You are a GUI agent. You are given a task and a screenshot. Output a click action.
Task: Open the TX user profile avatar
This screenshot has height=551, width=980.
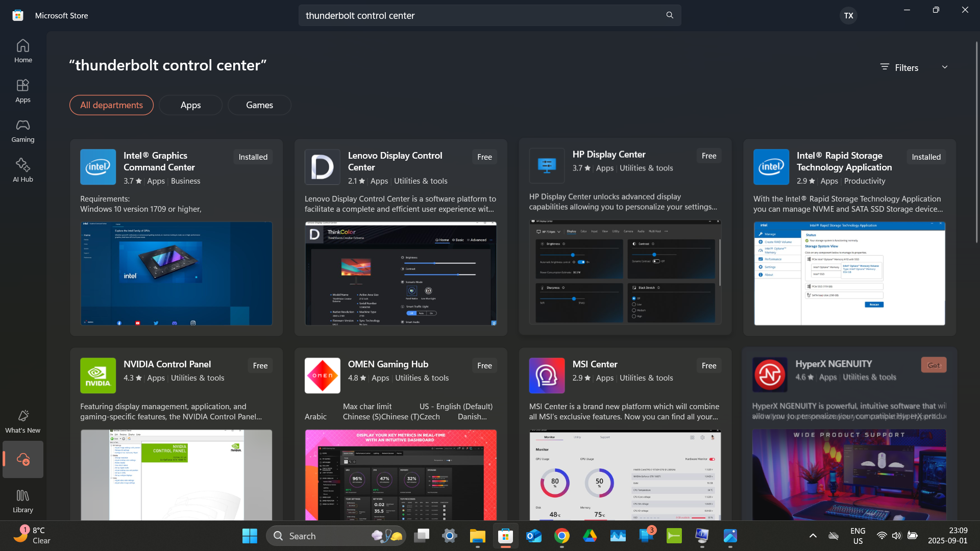point(848,15)
